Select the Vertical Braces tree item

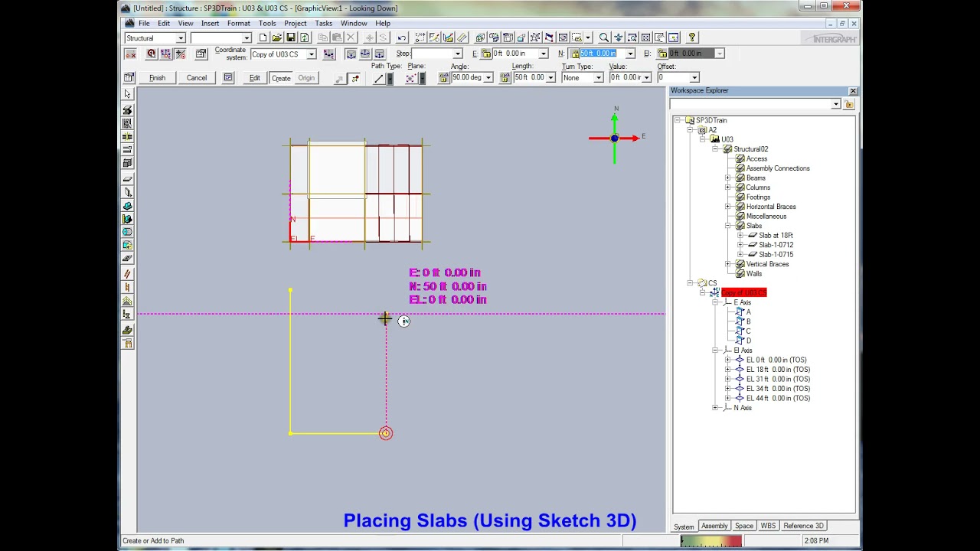pyautogui.click(x=767, y=264)
